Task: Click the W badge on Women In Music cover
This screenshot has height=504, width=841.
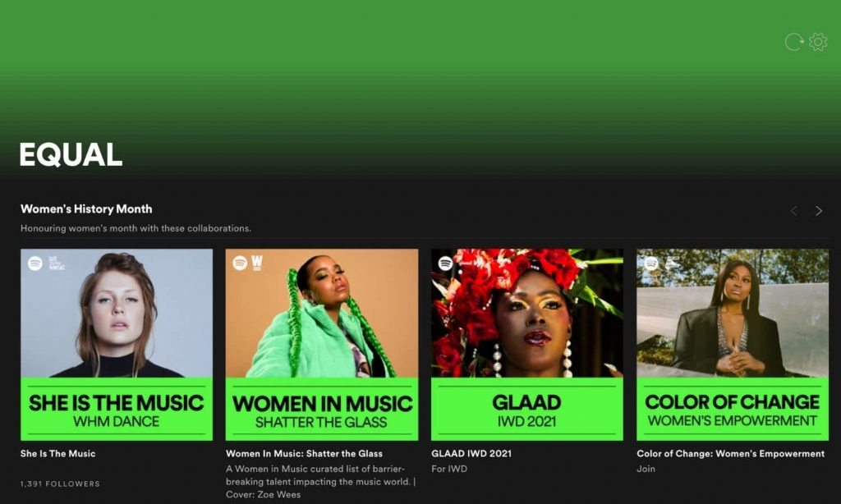Action: (257, 263)
